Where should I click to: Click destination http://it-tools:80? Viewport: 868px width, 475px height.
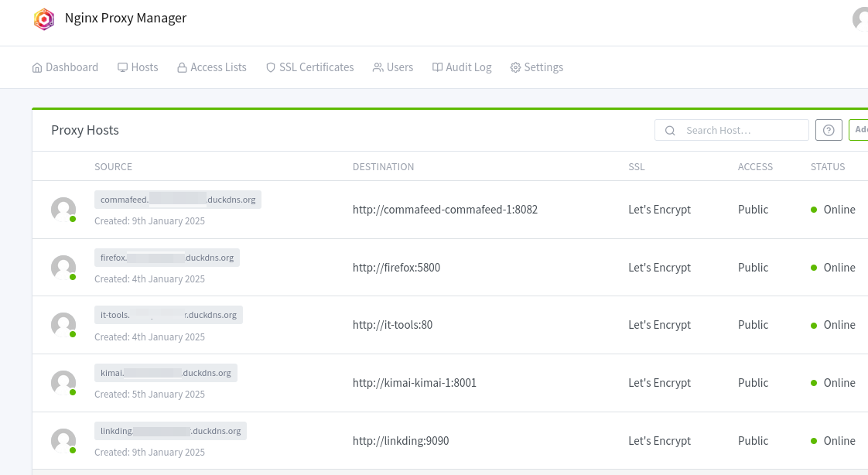click(x=392, y=325)
